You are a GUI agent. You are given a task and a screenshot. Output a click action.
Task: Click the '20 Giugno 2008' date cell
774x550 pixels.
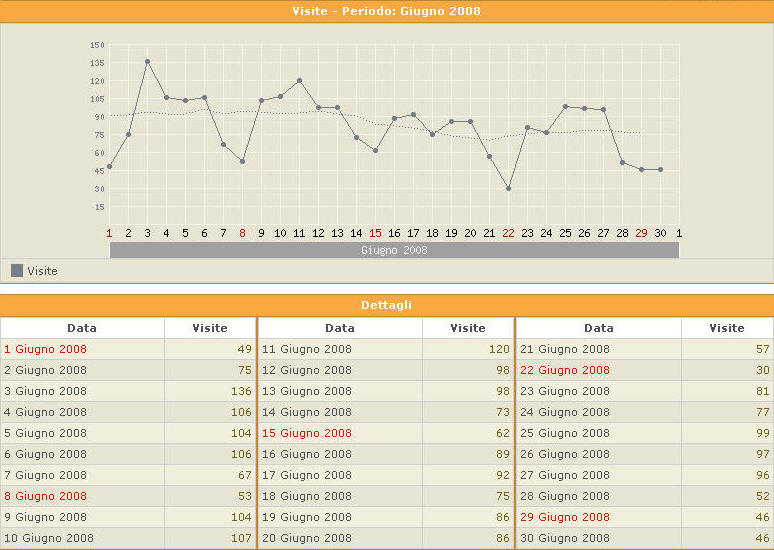[x=340, y=538]
